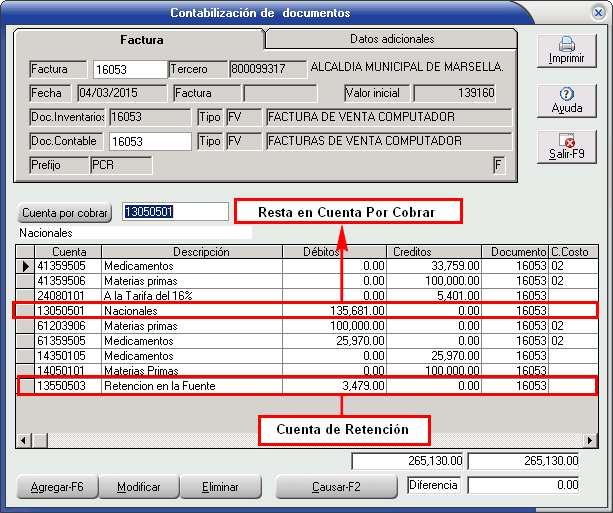Click the Salir-F9 exit button

(x=566, y=146)
